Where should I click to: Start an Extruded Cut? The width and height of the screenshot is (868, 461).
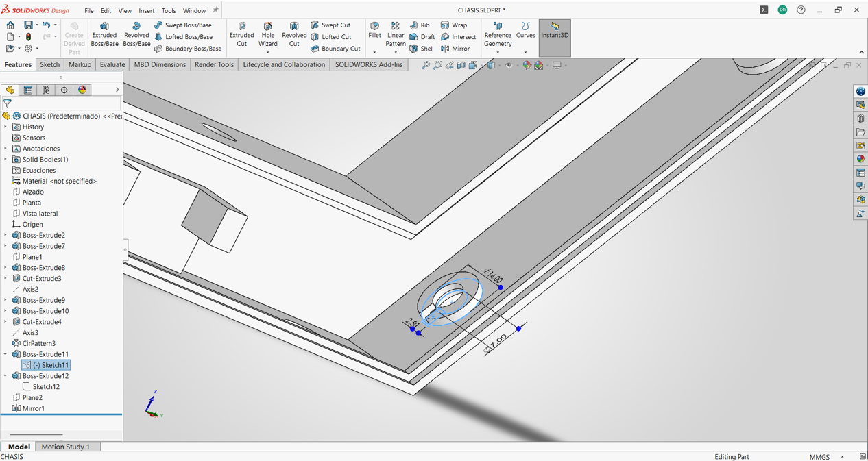(x=241, y=34)
